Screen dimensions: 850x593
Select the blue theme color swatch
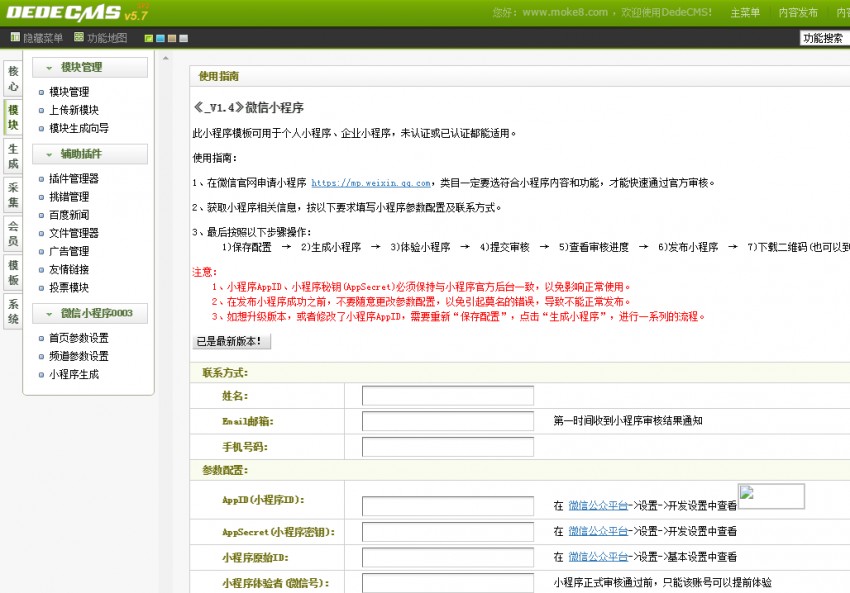(160, 38)
